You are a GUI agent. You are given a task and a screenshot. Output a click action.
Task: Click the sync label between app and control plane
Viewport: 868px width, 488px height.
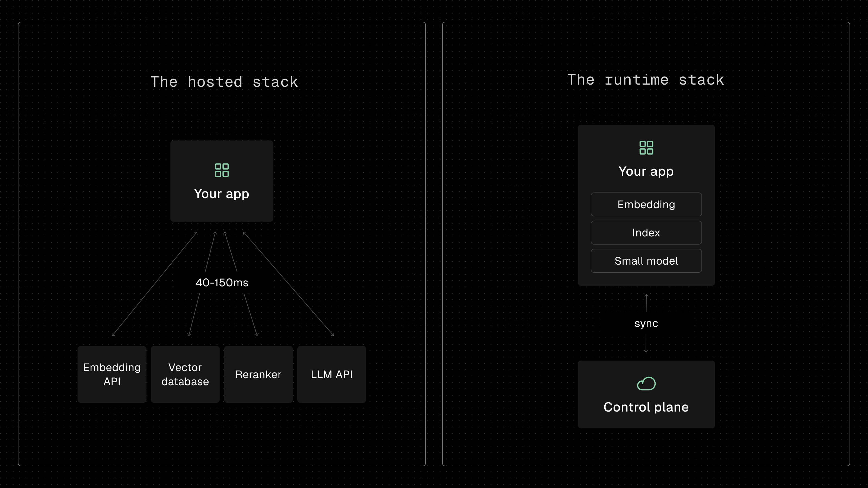(646, 324)
